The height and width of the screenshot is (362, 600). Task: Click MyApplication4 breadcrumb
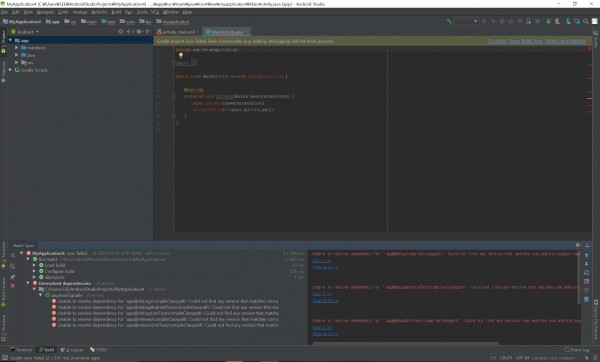click(x=22, y=21)
